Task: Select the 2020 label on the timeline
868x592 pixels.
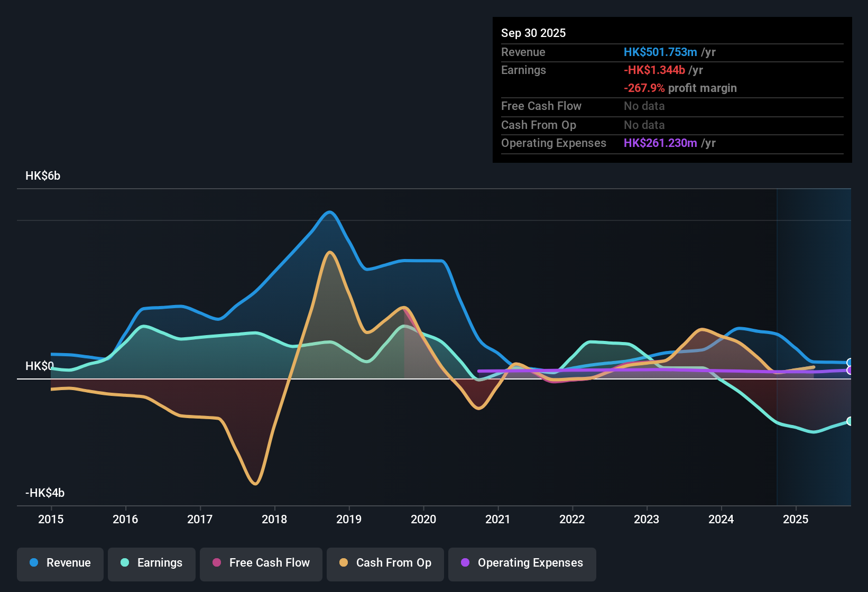Action: pyautogui.click(x=423, y=520)
